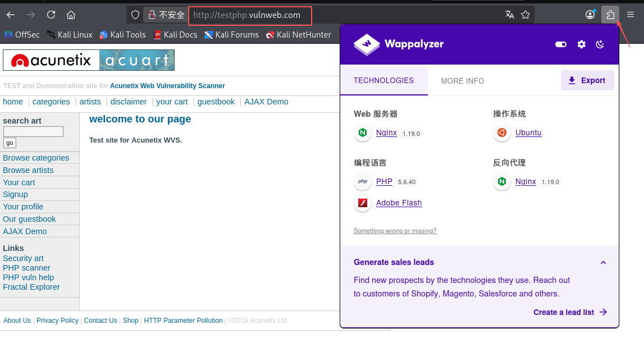Open the Kali Tools bookmark
The width and height of the screenshot is (644, 338).
(x=122, y=35)
